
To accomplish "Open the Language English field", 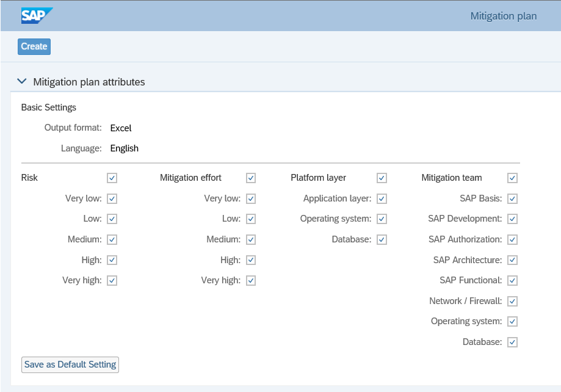I will click(125, 148).
